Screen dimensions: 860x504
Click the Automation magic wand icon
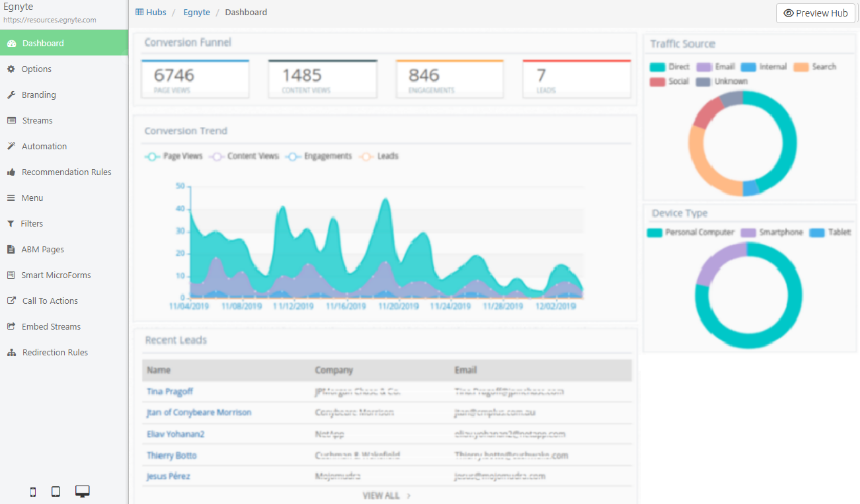coord(11,147)
